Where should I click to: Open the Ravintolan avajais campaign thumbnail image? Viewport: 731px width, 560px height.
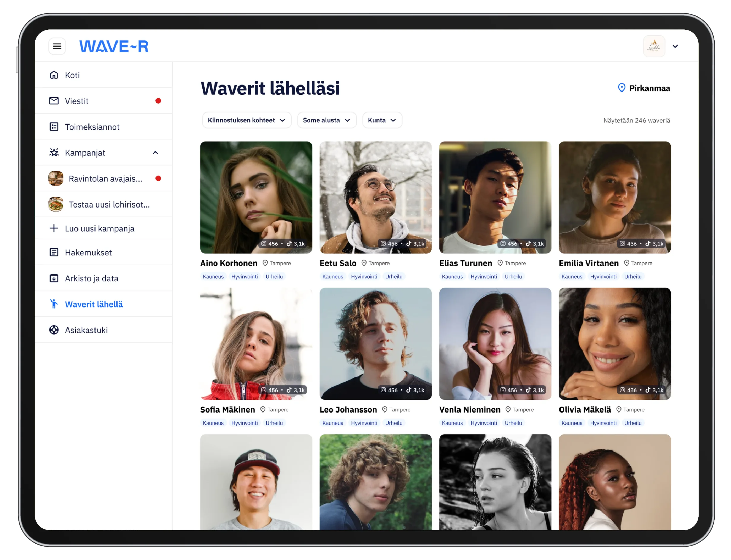click(56, 178)
